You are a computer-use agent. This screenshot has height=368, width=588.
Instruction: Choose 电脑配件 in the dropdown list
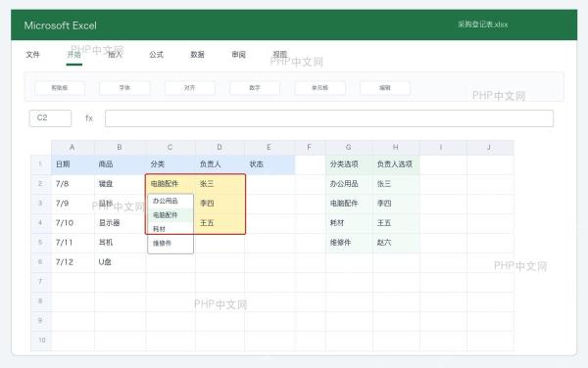[171, 215]
